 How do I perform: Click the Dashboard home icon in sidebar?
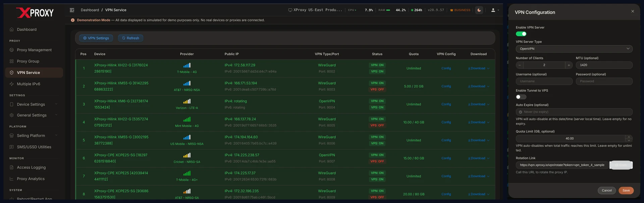[12, 30]
